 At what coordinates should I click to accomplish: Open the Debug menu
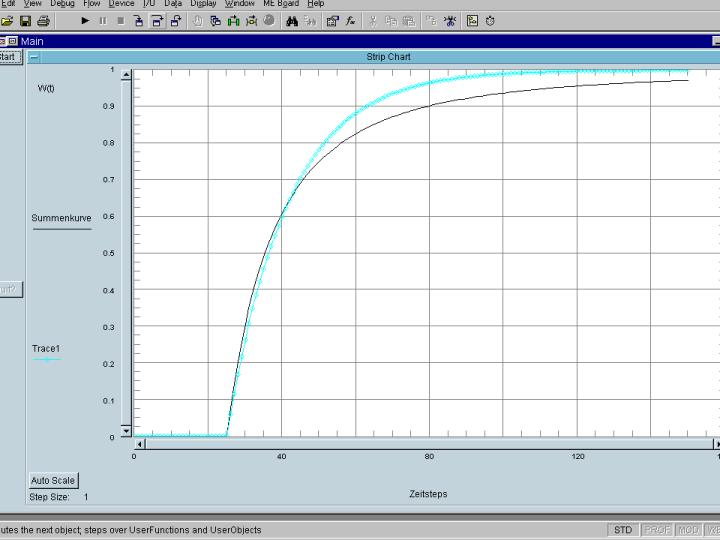pyautogui.click(x=62, y=4)
